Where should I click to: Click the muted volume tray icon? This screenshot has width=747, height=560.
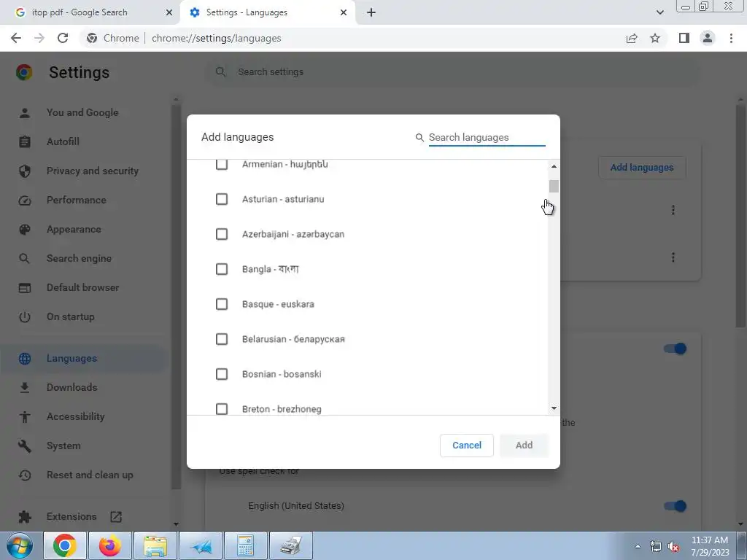[x=673, y=547]
